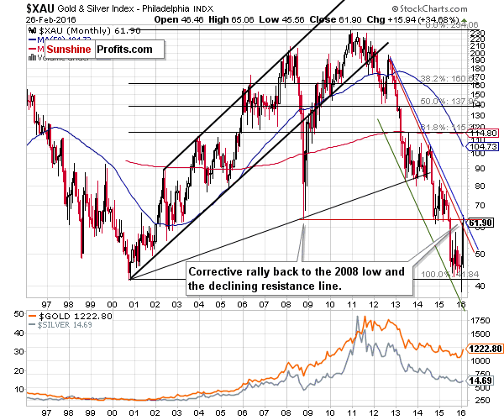Image resolution: width=504 pixels, height=420 pixels.
Task: Click the Corrective rally annotation box
Action: point(299,279)
